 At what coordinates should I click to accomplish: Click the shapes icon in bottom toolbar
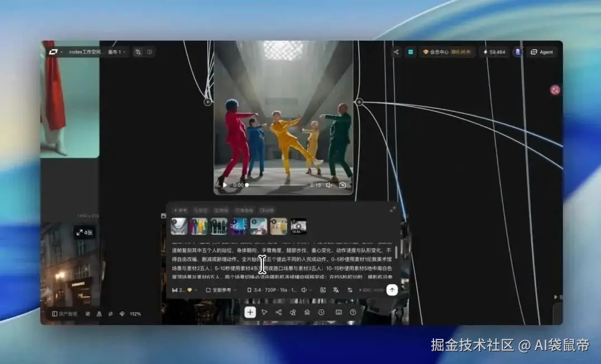coord(293,312)
